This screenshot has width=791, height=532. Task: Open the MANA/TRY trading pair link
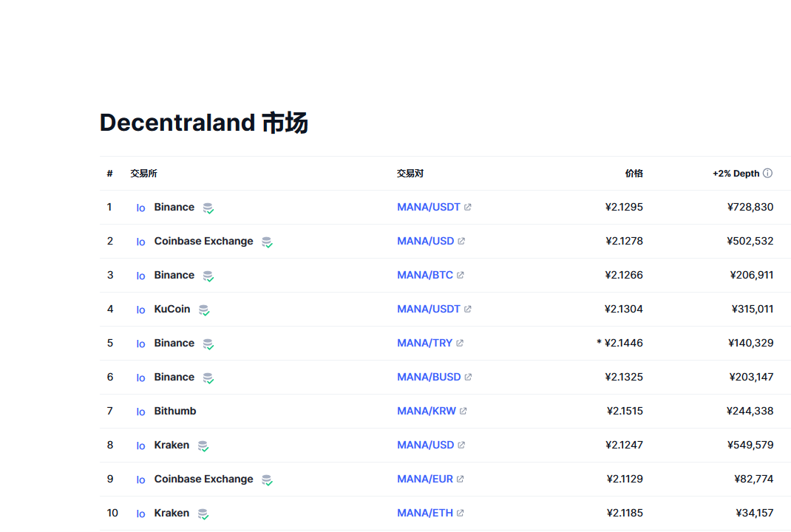coord(424,344)
